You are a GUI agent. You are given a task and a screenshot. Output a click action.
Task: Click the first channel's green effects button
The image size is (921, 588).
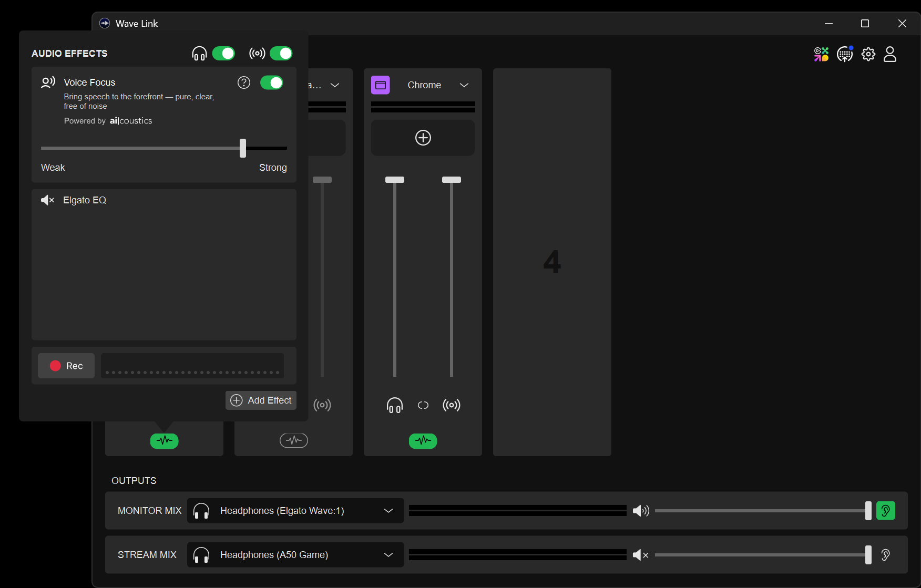point(165,441)
